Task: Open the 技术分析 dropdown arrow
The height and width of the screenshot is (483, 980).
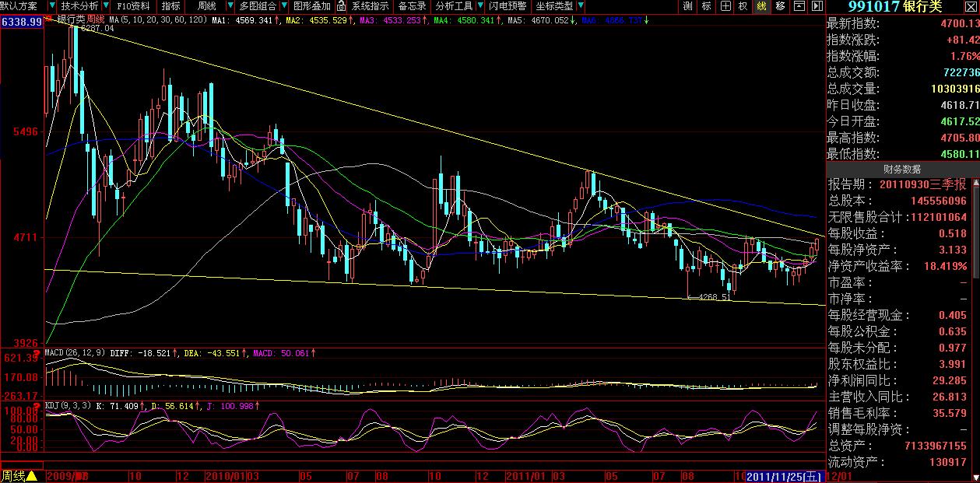Action: pos(105,6)
